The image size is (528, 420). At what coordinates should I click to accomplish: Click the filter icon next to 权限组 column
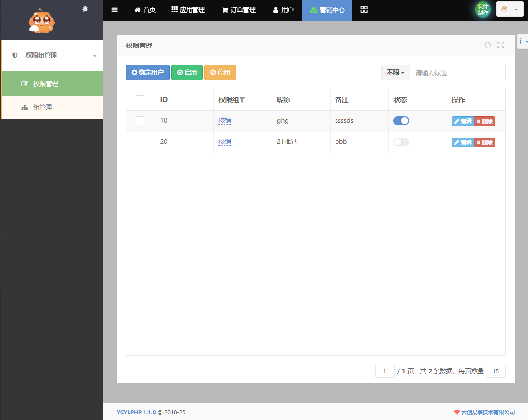tap(242, 100)
